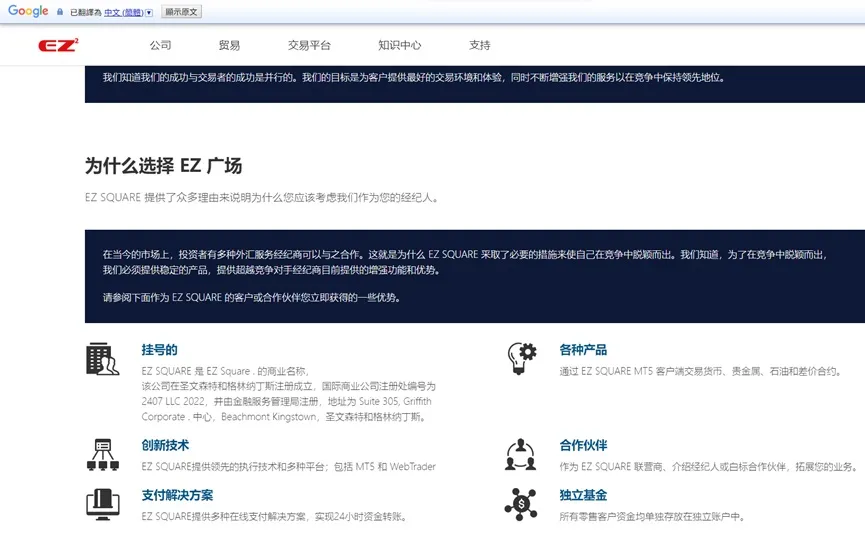Click the network server icon beside 创新技术
865x556 pixels.
pyautogui.click(x=103, y=454)
